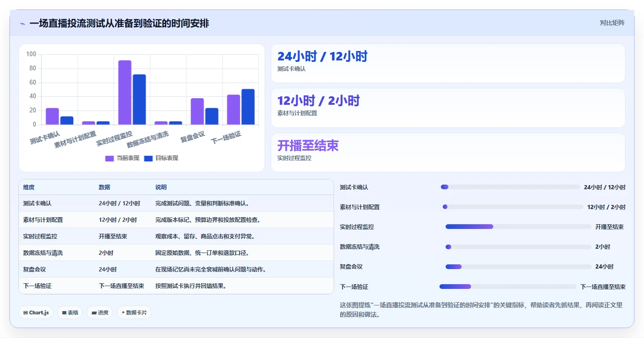Screen dimensions: 644x338
Task: Click the 数据冻结与清洗 progress bar
Action: click(518, 247)
